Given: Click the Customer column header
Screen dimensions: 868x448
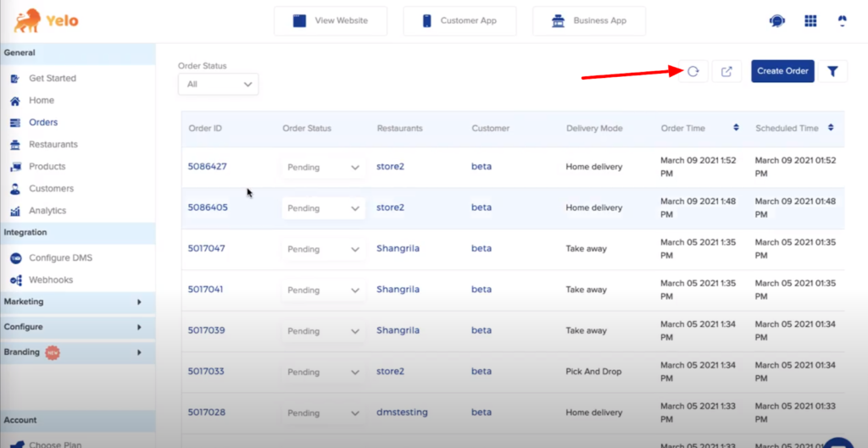Looking at the screenshot, I should (x=491, y=129).
